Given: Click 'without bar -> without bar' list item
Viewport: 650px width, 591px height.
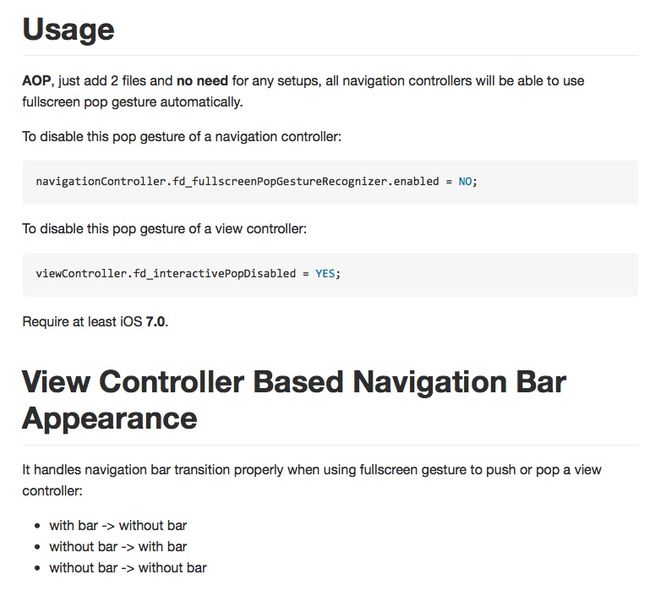Looking at the screenshot, I should pyautogui.click(x=128, y=568).
